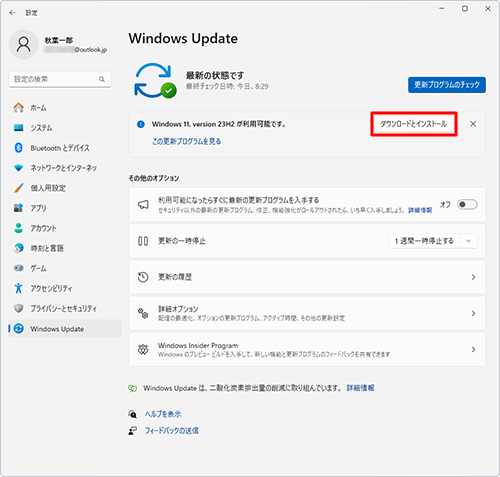
Task: Dismiss the 23H2 notice with X
Action: (x=473, y=124)
